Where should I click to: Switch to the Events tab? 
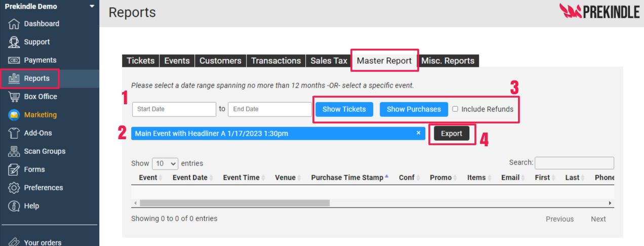(x=177, y=61)
